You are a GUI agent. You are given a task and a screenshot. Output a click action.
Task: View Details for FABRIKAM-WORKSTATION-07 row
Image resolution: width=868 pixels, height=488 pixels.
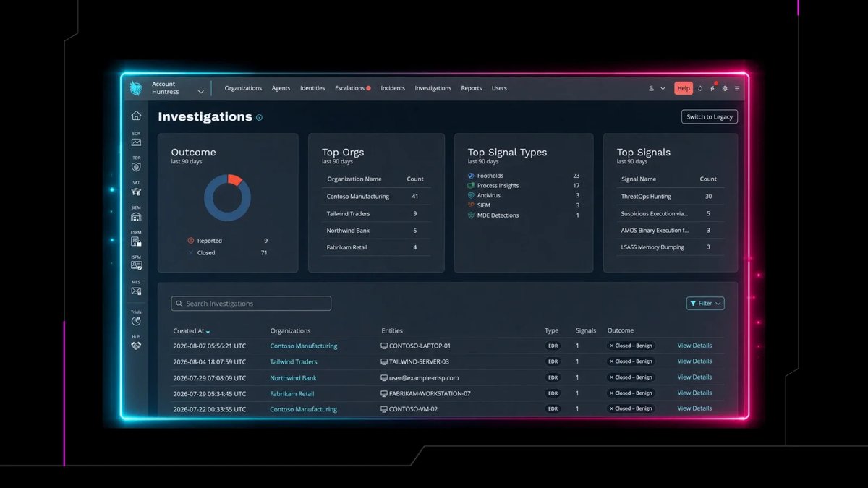coord(694,393)
